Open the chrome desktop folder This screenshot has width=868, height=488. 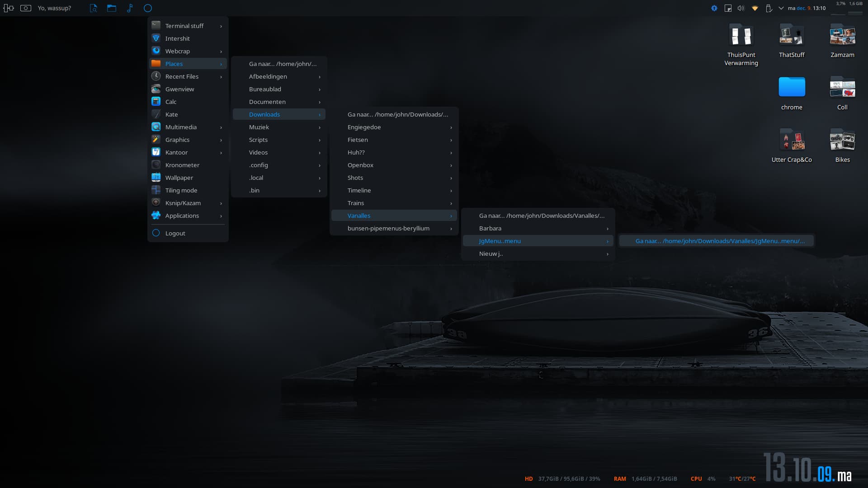click(x=792, y=93)
